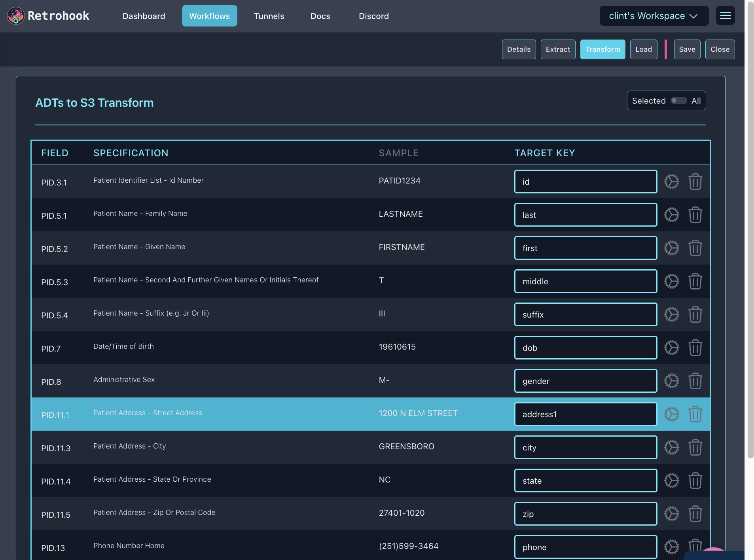Delete the PID.5.3 middle mapping

tap(695, 281)
